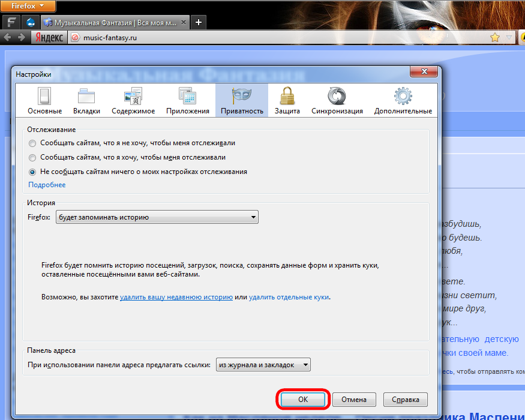Expand the Firefox history mode dropdown
This screenshot has height=420, width=525.
tap(157, 217)
